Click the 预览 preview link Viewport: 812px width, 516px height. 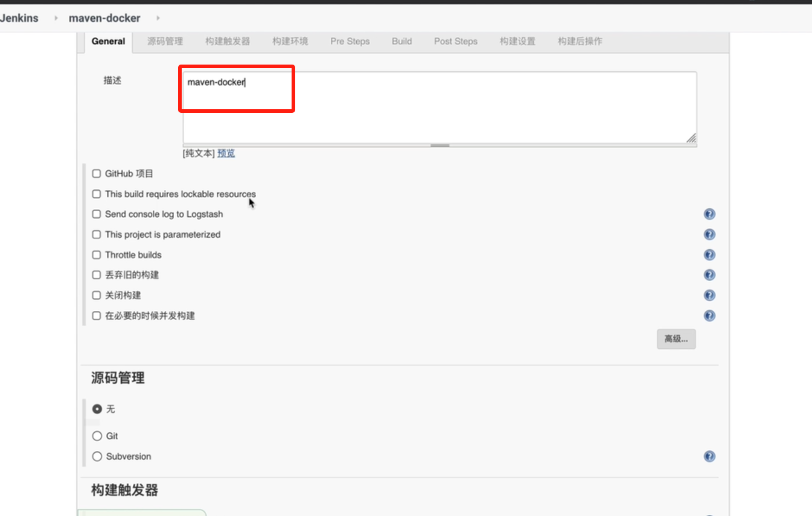[x=226, y=153]
